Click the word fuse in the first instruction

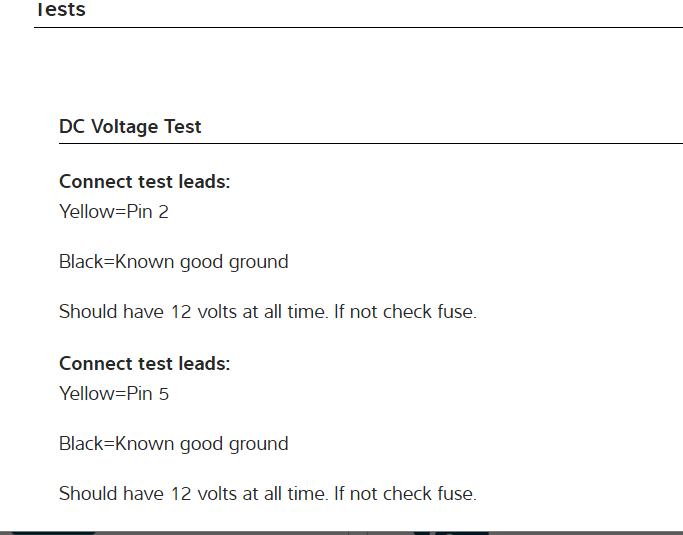[456, 312]
